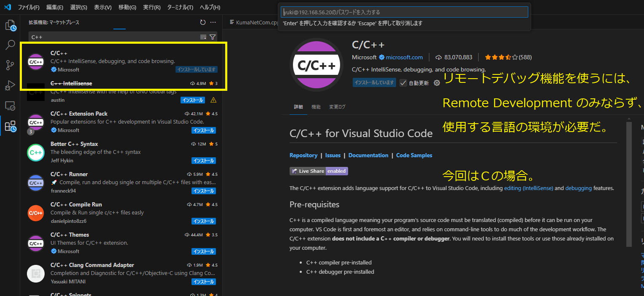Click the warning icon beside C++ Intellisense
The height and width of the screenshot is (296, 644).
213,100
